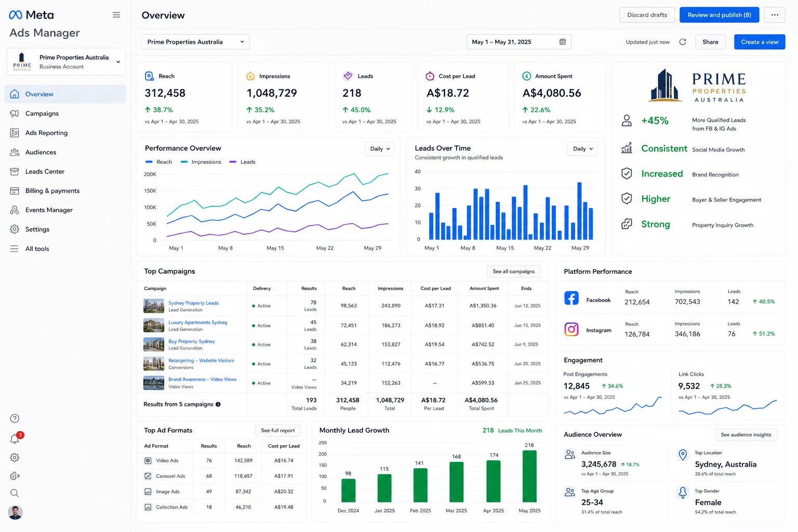Open the Business Account switcher in sidebar

pyautogui.click(x=66, y=62)
